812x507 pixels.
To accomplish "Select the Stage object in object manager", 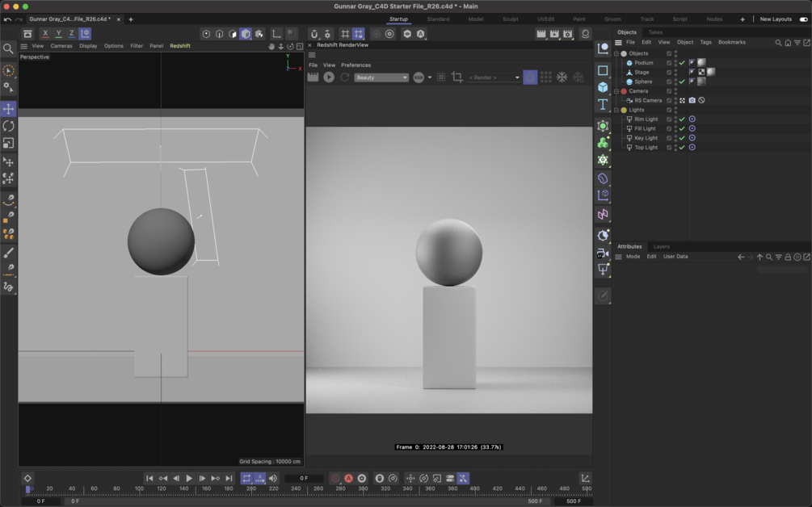I will (641, 73).
